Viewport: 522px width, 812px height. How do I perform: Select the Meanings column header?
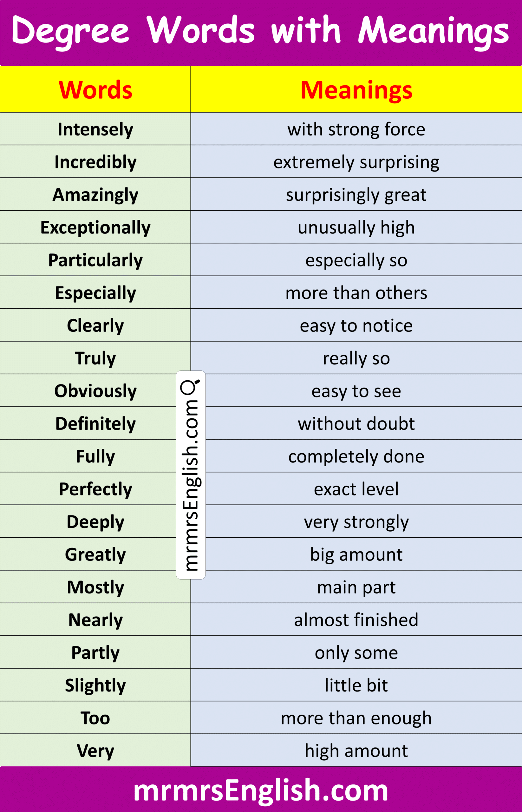356,90
